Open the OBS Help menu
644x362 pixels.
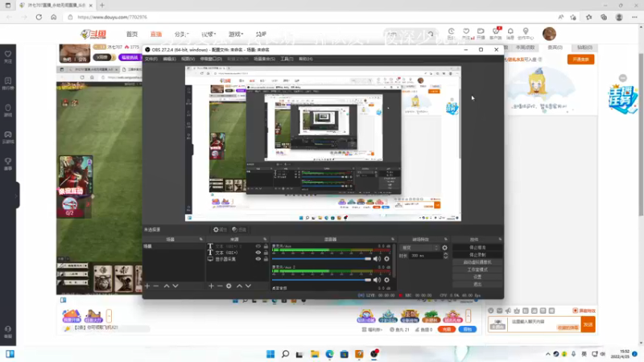click(x=306, y=59)
